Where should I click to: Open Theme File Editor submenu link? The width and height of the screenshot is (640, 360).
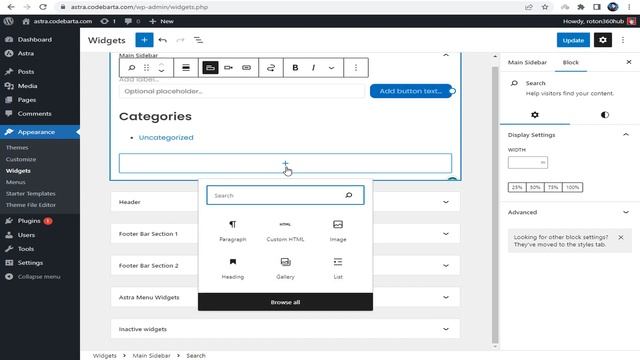coord(31,205)
